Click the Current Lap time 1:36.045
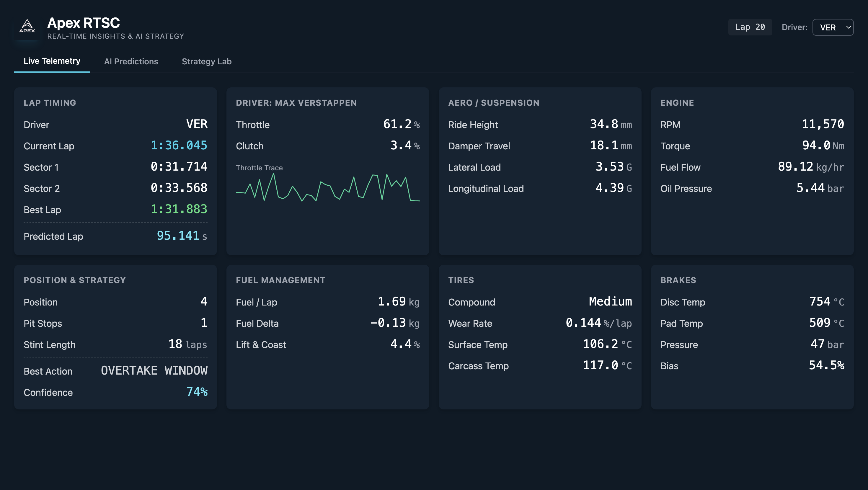868x490 pixels. pos(179,146)
